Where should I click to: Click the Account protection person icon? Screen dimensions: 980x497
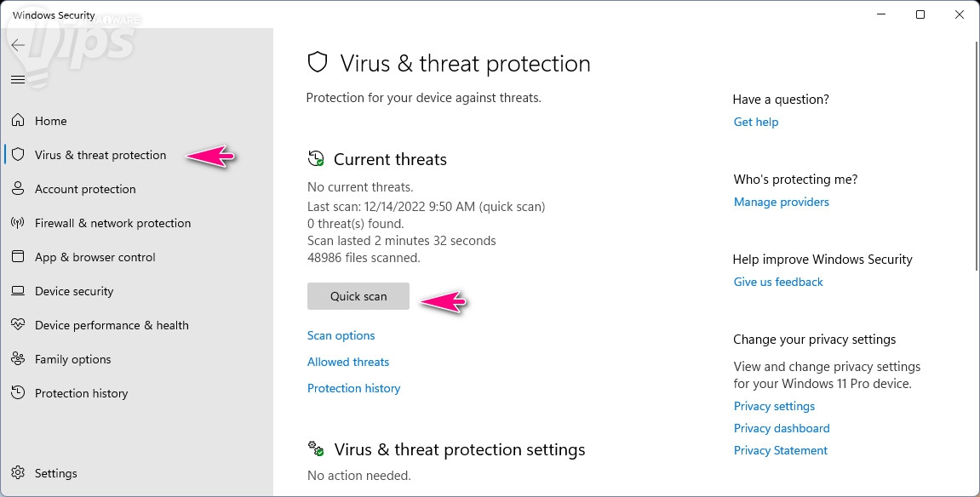[x=18, y=189]
